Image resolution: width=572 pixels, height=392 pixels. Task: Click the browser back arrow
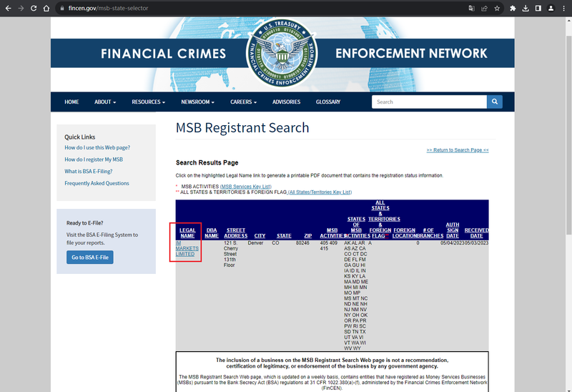(8, 8)
